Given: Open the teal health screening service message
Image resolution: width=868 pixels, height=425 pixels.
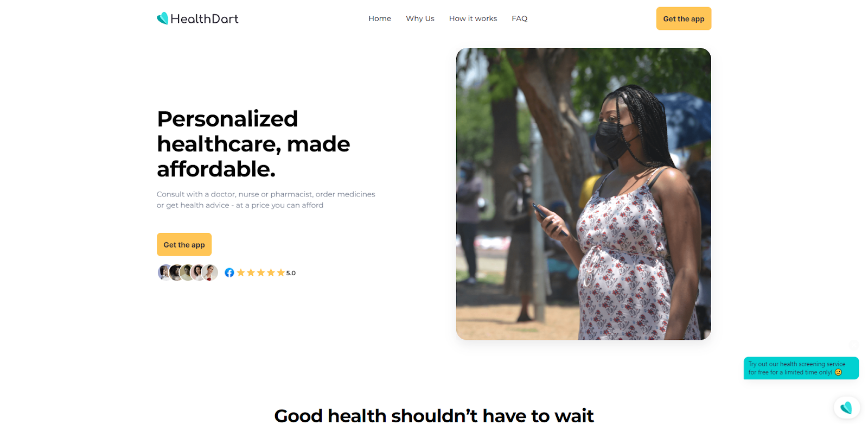Looking at the screenshot, I should point(801,368).
